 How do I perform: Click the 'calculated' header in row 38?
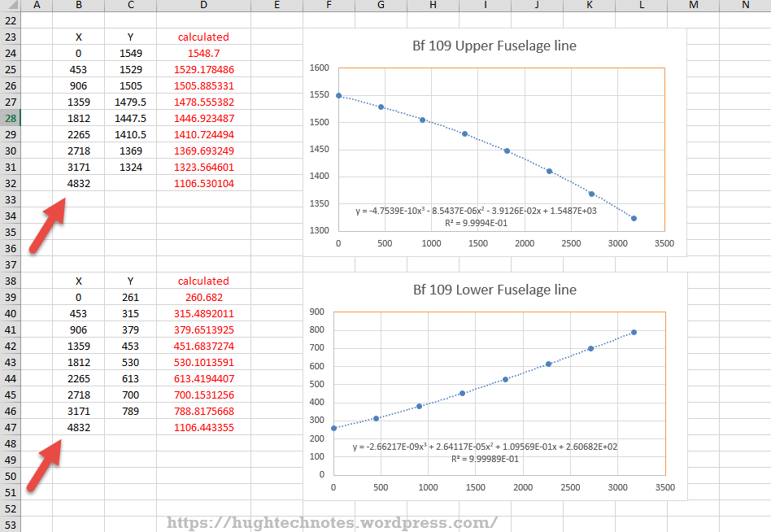coord(203,281)
